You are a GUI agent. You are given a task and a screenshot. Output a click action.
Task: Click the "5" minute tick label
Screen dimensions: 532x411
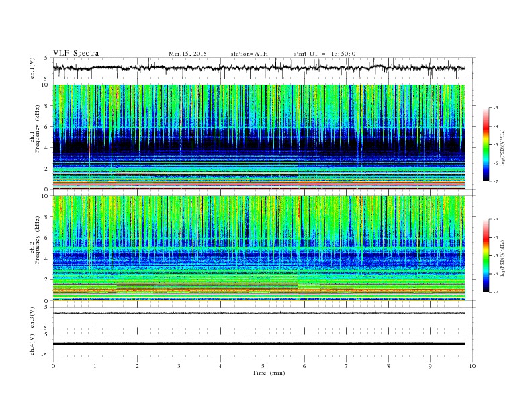pyautogui.click(x=263, y=366)
